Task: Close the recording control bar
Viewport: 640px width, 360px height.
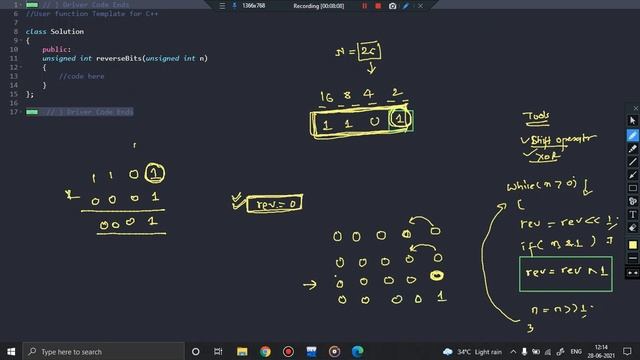Action: (x=420, y=6)
